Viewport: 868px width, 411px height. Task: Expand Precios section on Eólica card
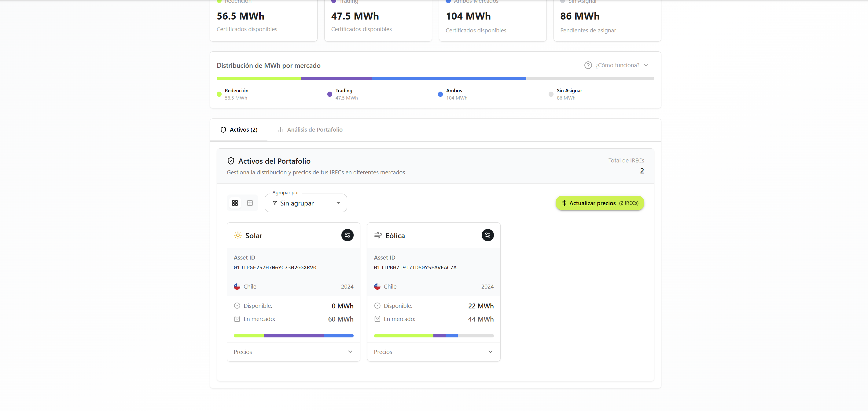click(x=433, y=352)
